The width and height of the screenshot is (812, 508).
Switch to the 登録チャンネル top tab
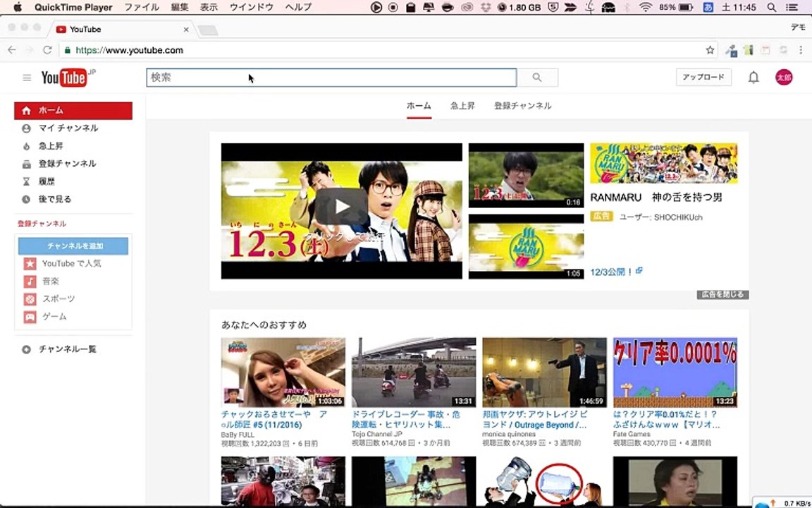tap(522, 106)
